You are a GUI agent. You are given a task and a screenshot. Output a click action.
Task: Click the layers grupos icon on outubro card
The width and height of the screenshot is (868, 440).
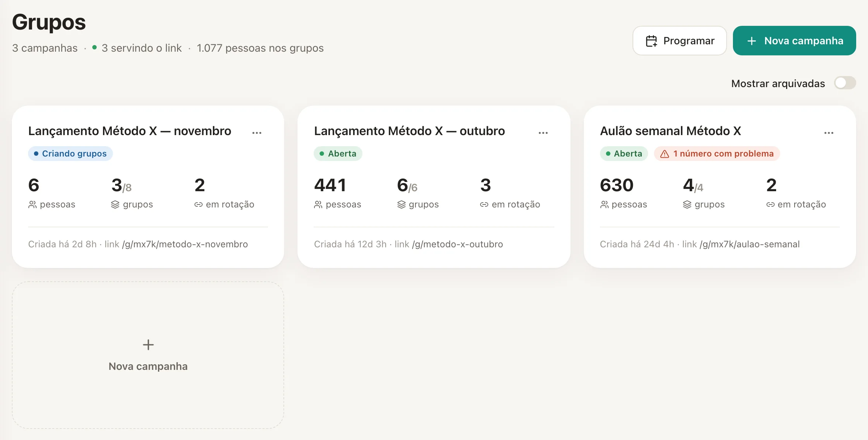401,204
